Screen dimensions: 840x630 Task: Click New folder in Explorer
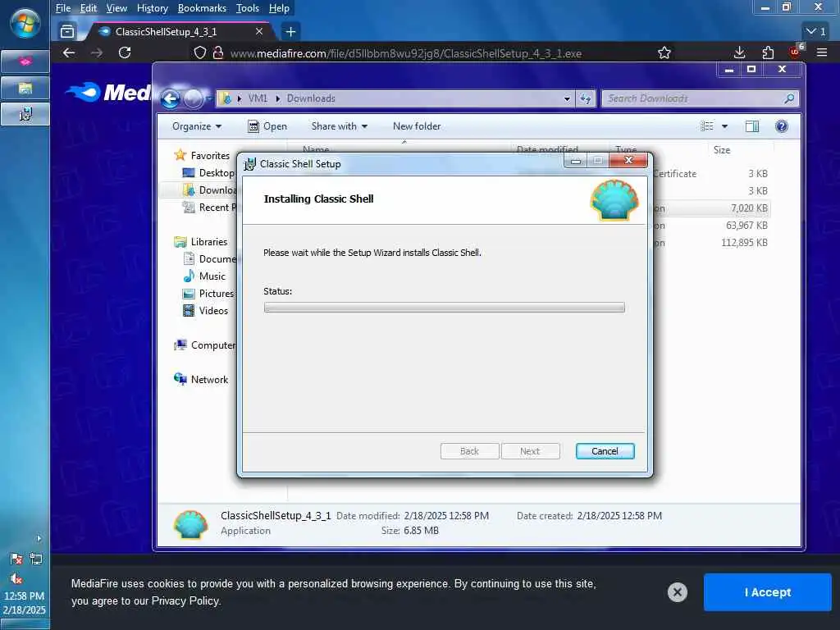[417, 126]
